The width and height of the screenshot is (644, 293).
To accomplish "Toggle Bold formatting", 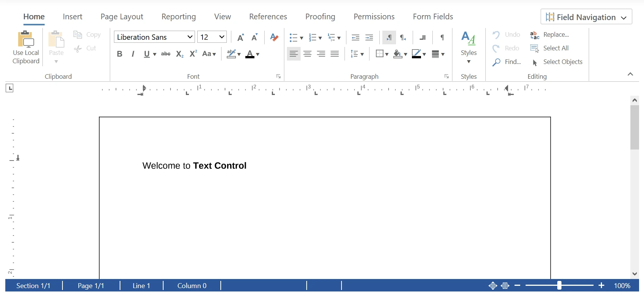I will pyautogui.click(x=120, y=54).
